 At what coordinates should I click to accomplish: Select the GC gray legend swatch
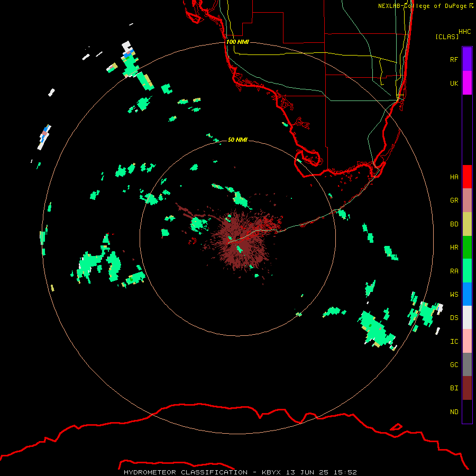[x=467, y=364]
